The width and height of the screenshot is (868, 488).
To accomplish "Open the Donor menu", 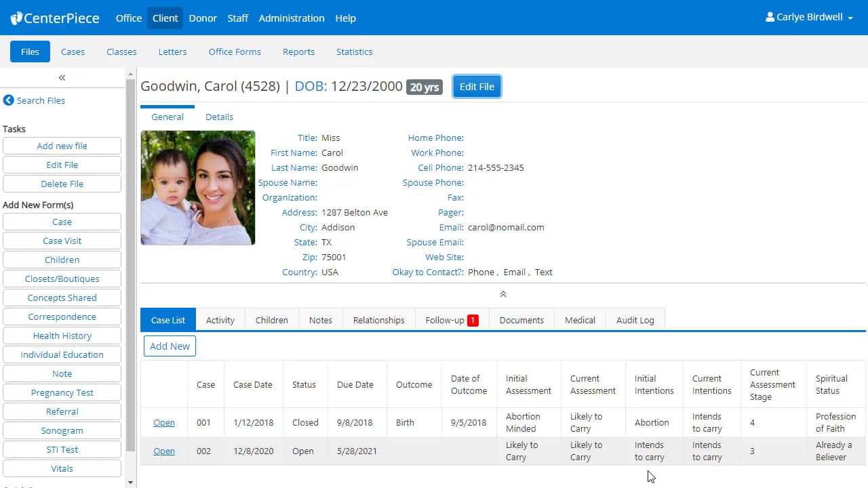I will point(203,18).
